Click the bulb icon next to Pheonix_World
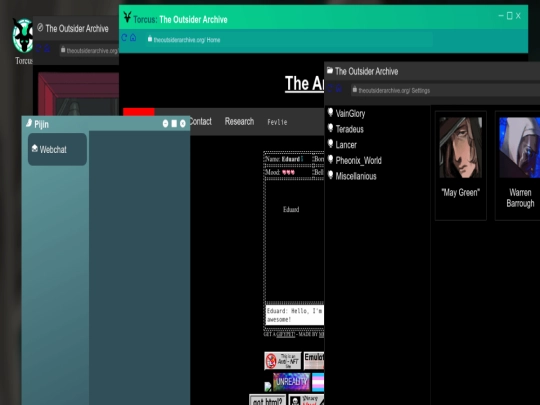Viewport: 540px width, 405px height. (x=330, y=159)
